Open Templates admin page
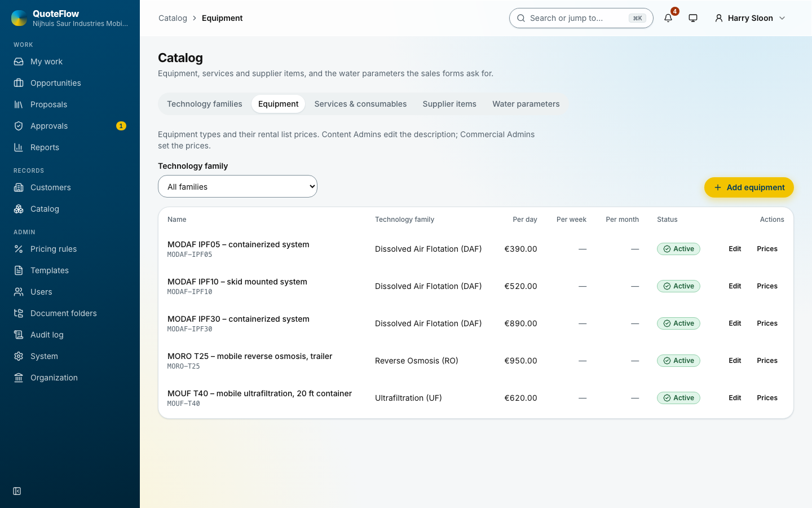Screen dimensions: 812x508 pos(70,270)
